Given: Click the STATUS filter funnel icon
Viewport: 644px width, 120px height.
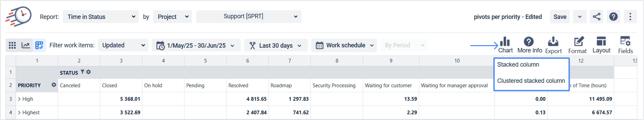Looking at the screenshot, I should point(82,72).
